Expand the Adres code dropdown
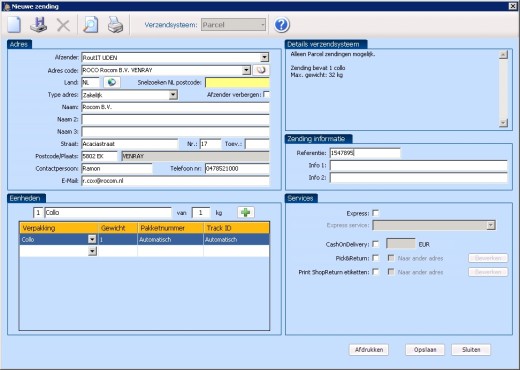 pos(246,70)
